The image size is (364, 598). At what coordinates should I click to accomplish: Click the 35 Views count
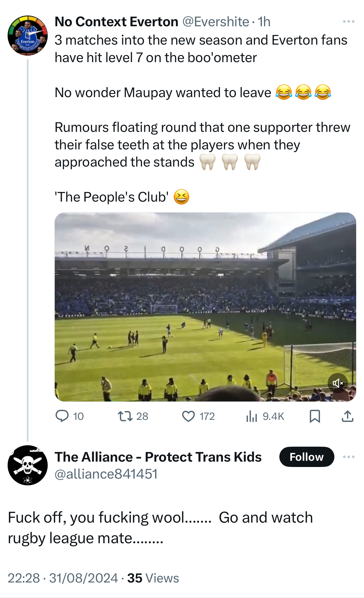pos(153,578)
